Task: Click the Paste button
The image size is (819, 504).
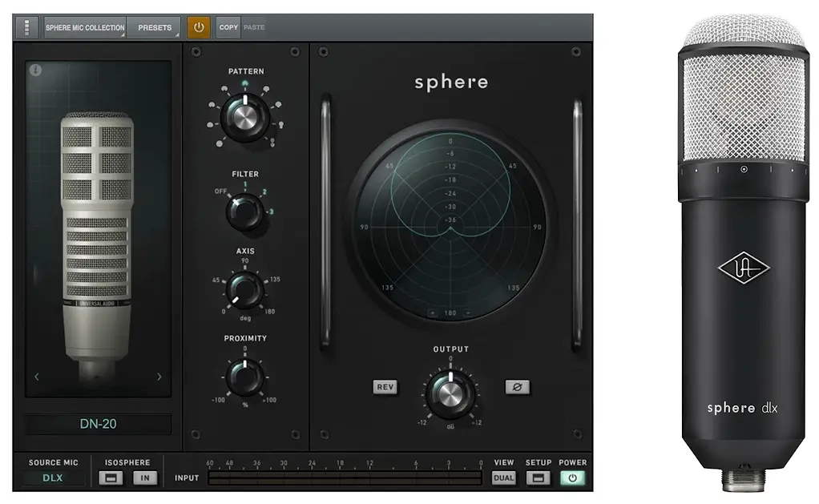Action: pos(254,27)
